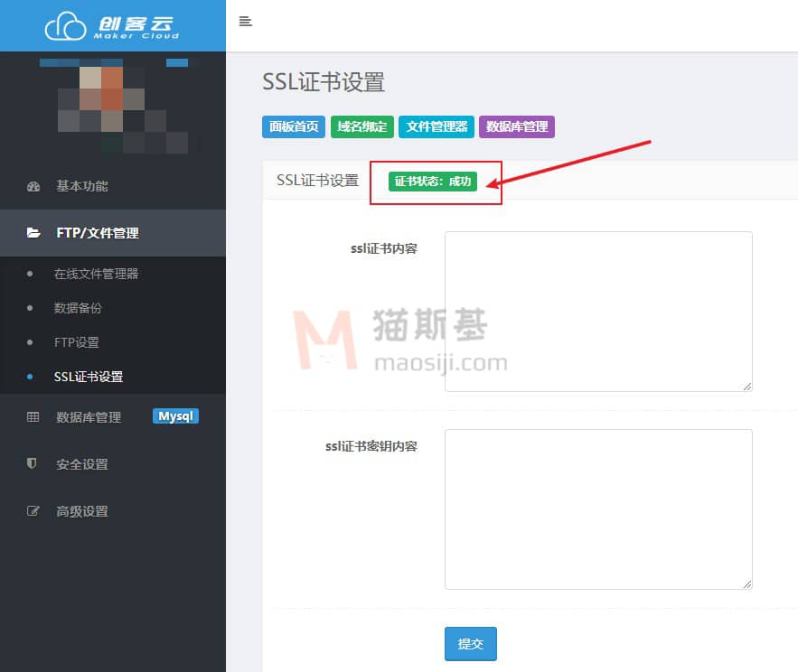This screenshot has height=672, width=798.
Task: Open the purple 数据库管理 button
Action: click(x=516, y=126)
